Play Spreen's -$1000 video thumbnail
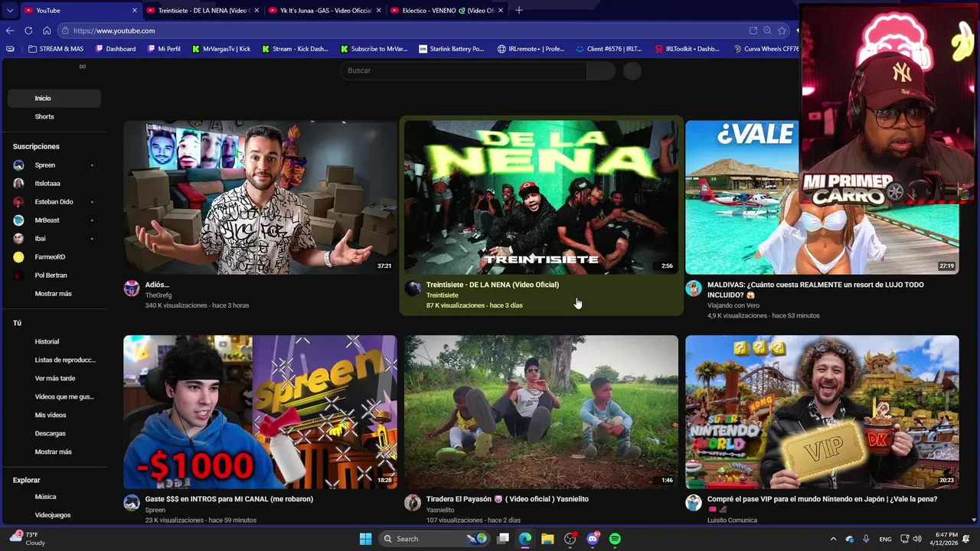 coord(260,412)
